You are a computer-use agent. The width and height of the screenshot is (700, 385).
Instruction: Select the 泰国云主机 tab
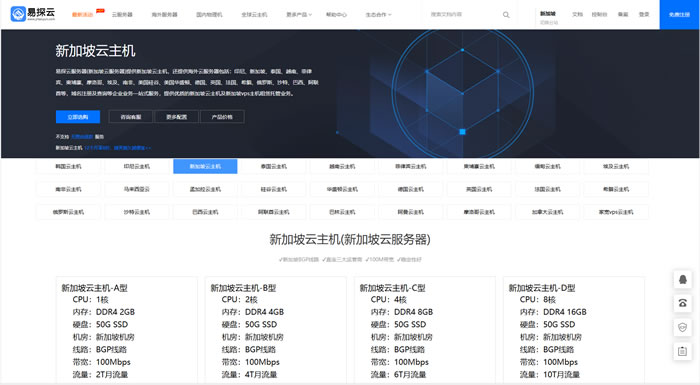[274, 167]
